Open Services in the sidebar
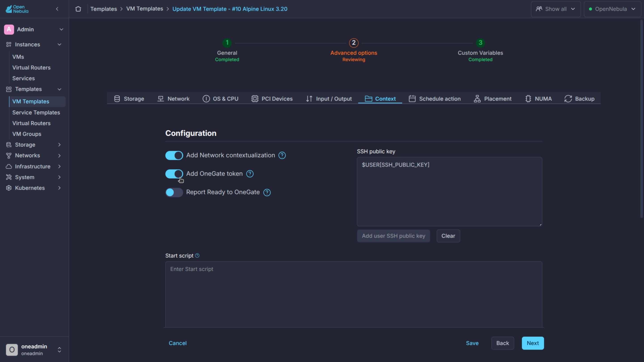The image size is (644, 362). (x=23, y=78)
